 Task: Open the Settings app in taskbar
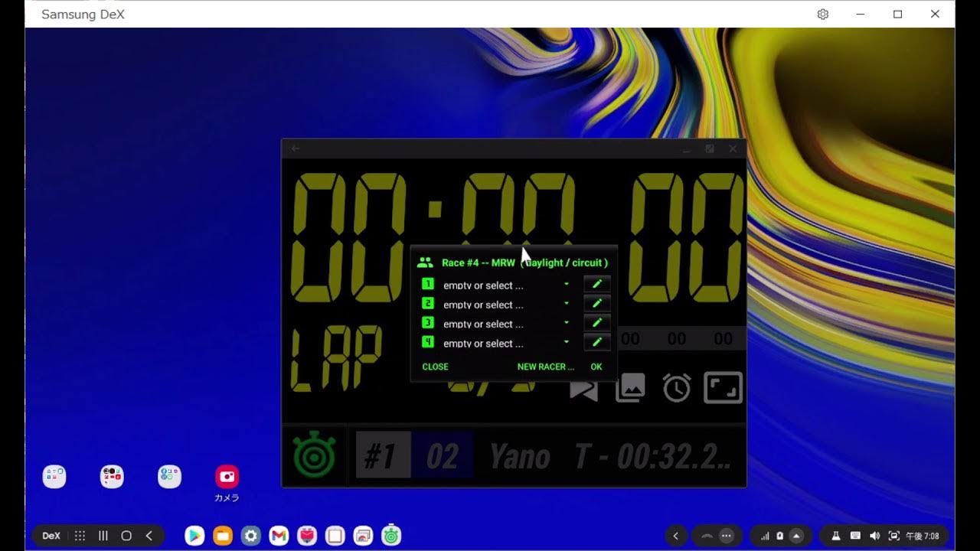coord(251,536)
